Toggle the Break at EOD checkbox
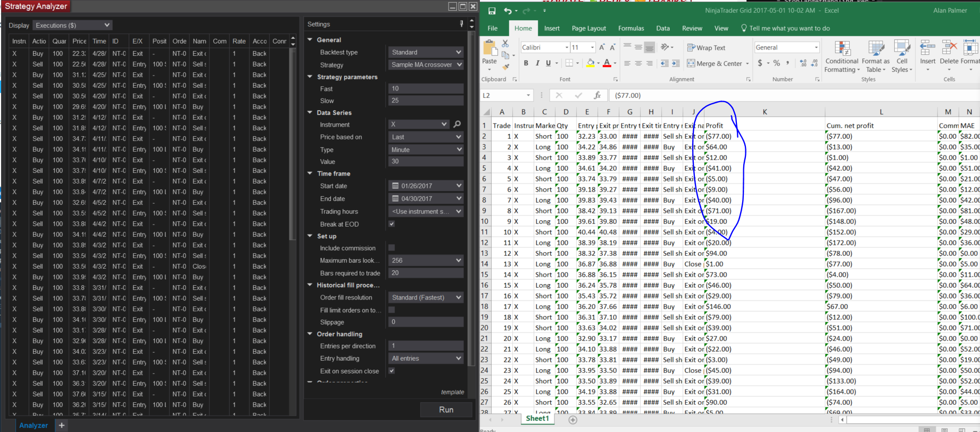Screen dimensions: 980x432 pos(392,224)
